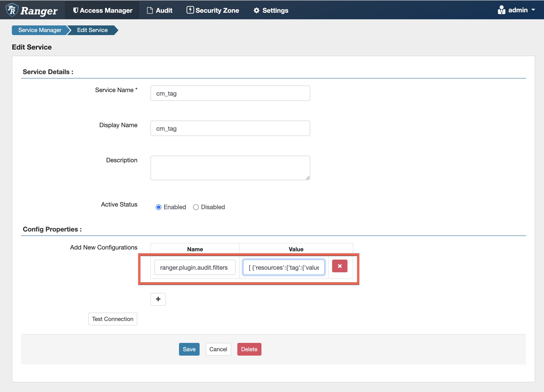
Task: Add a new configuration row with plus
Action: click(x=158, y=299)
